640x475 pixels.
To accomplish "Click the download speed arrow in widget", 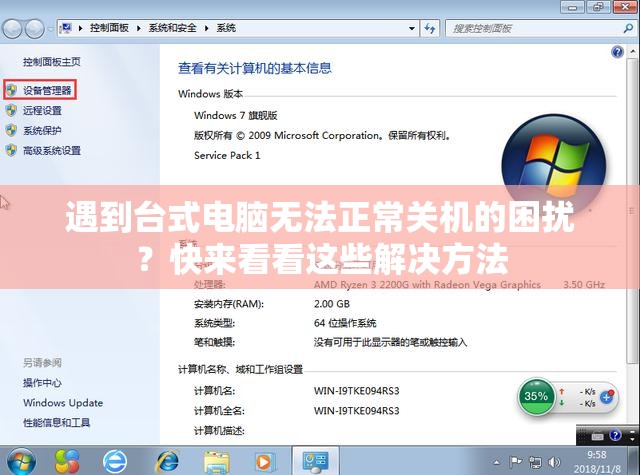I will (x=562, y=403).
